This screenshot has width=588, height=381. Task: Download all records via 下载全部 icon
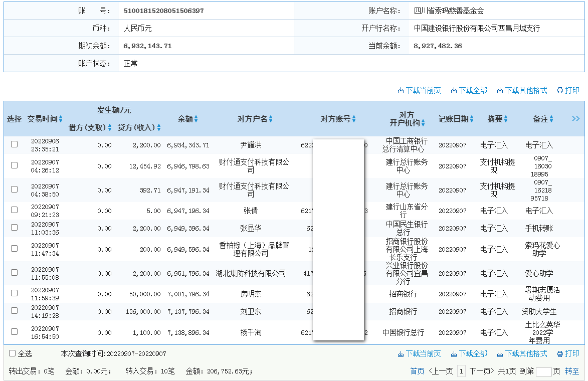tap(469, 90)
